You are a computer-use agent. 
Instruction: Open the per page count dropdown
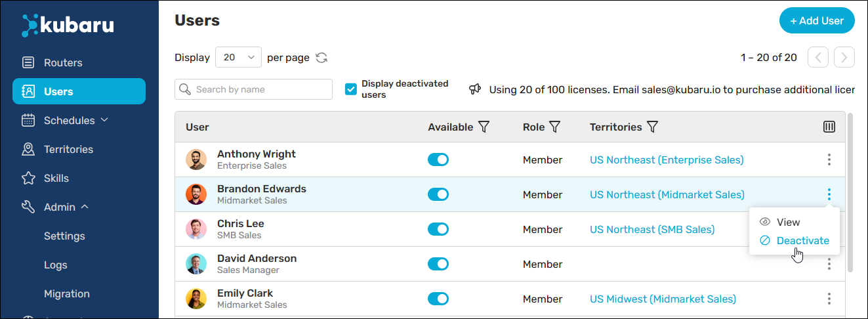[238, 58]
